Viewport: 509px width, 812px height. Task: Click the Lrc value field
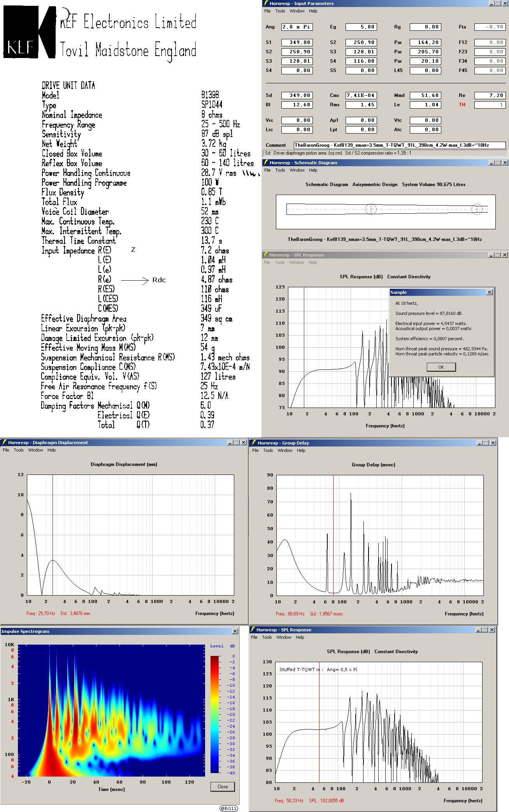[297, 130]
